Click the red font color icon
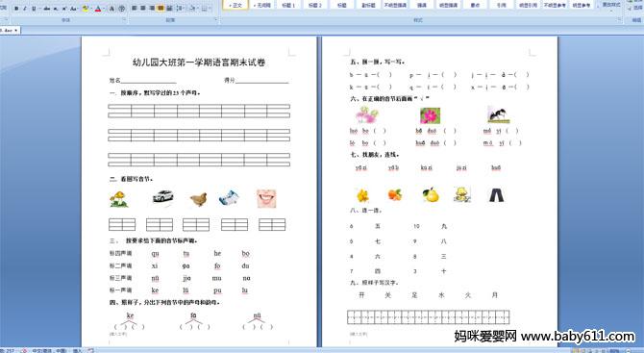Screen dimensions: 644x353 [98, 9]
